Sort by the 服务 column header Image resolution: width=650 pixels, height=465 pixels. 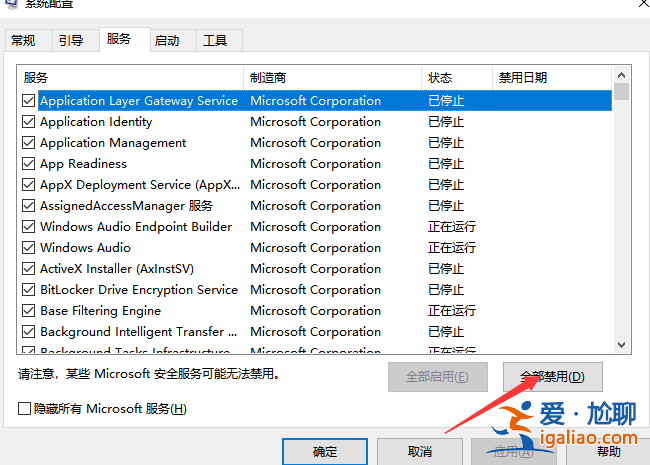coord(130,78)
